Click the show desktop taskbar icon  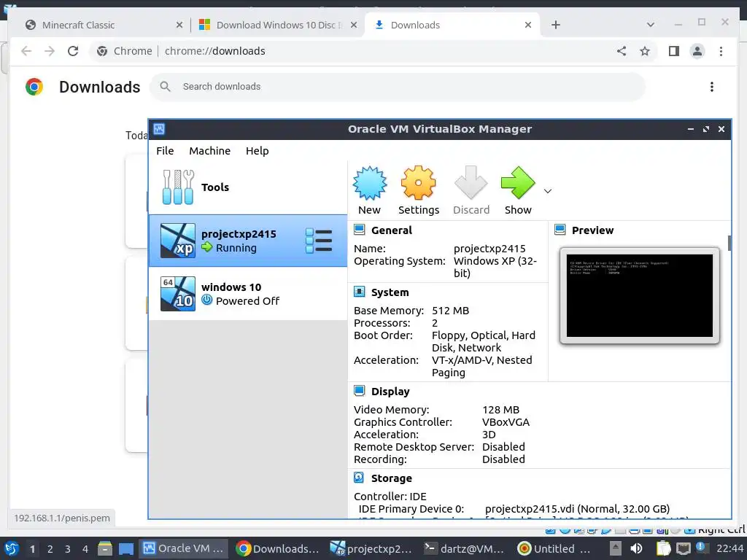125,549
